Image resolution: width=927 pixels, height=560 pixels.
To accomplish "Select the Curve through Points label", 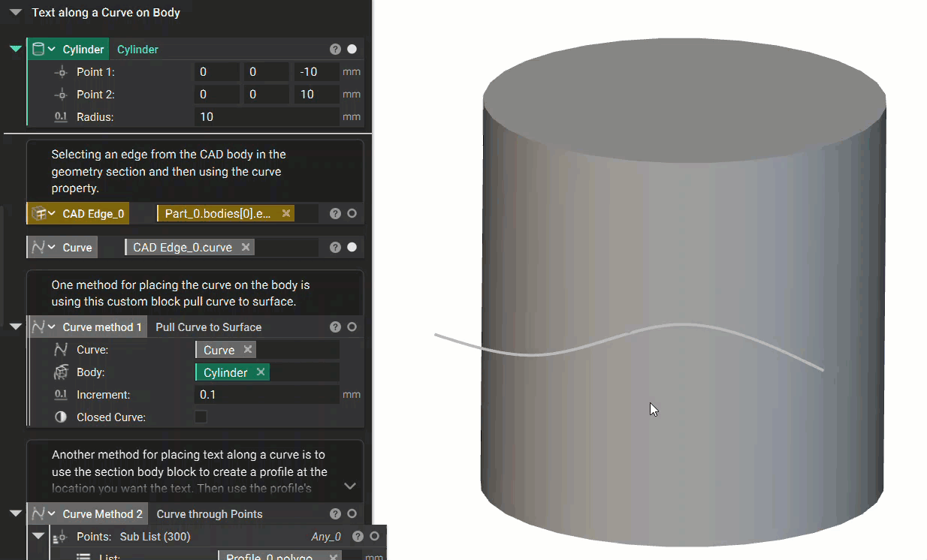I will pyautogui.click(x=210, y=514).
